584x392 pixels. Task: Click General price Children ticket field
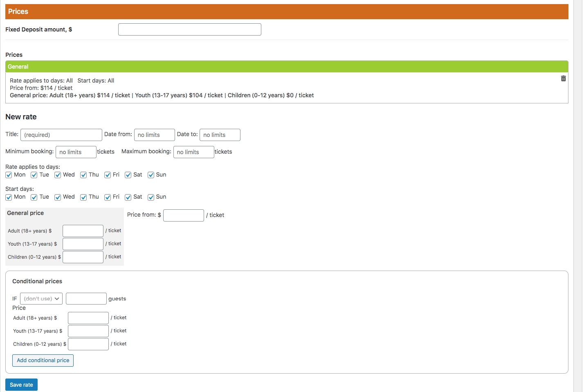click(83, 257)
